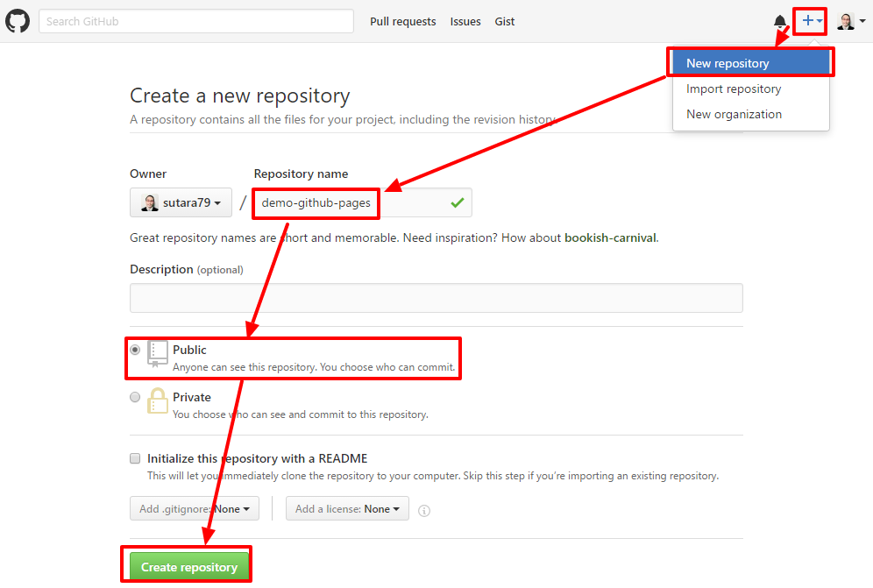Click the 'Create a new repository' heading
Screen dimensions: 873x588
click(x=240, y=96)
